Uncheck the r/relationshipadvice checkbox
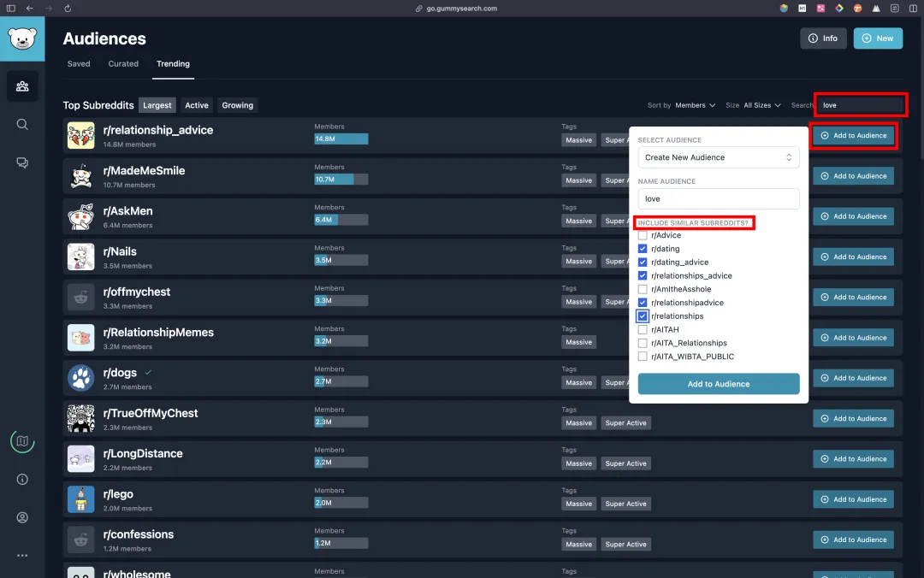Image resolution: width=924 pixels, height=578 pixels. (x=643, y=303)
